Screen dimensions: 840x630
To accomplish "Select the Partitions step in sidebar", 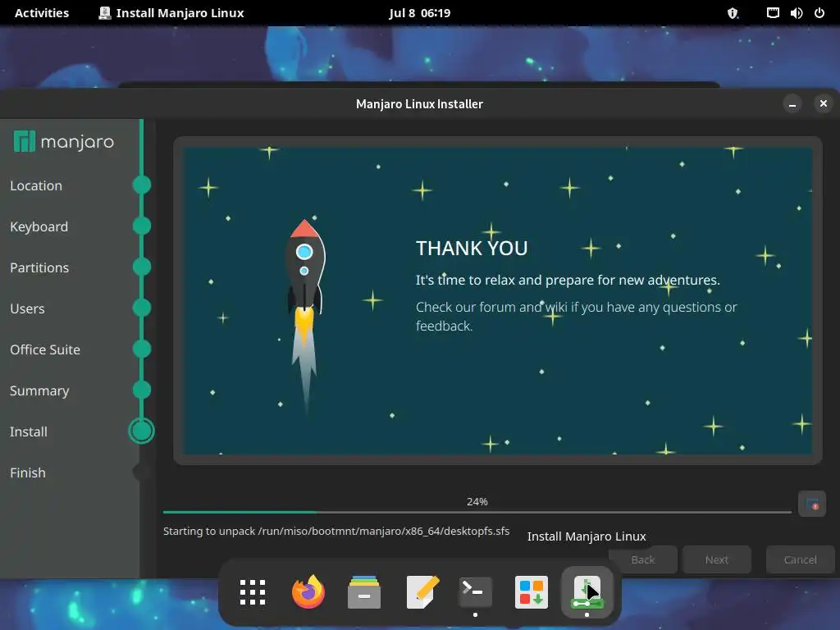I will click(39, 268).
